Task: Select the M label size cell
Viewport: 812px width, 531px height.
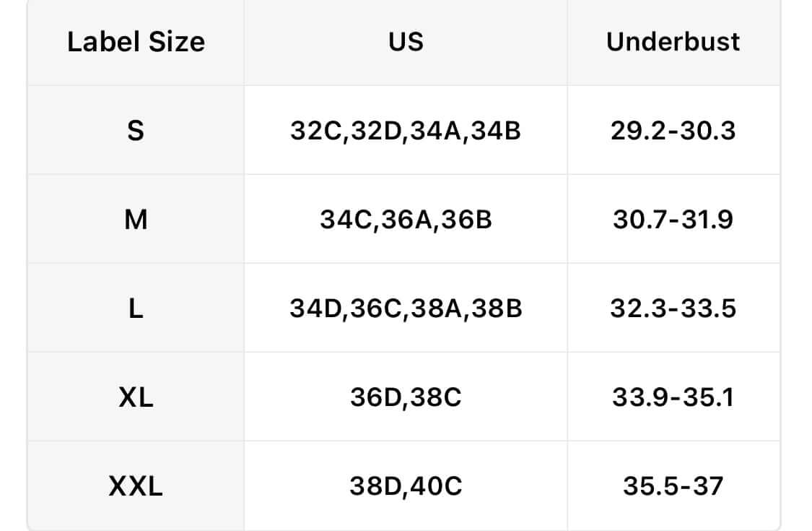Action: pyautogui.click(x=136, y=220)
